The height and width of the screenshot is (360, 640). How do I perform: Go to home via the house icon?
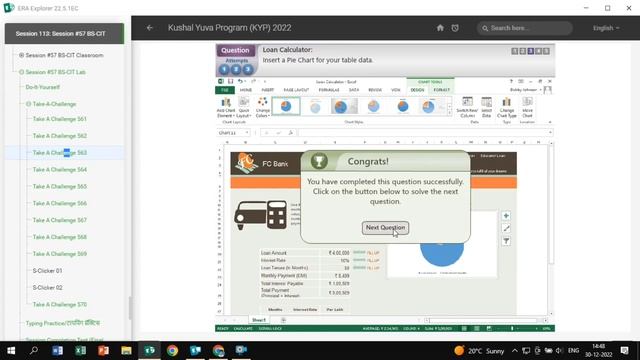[440, 28]
